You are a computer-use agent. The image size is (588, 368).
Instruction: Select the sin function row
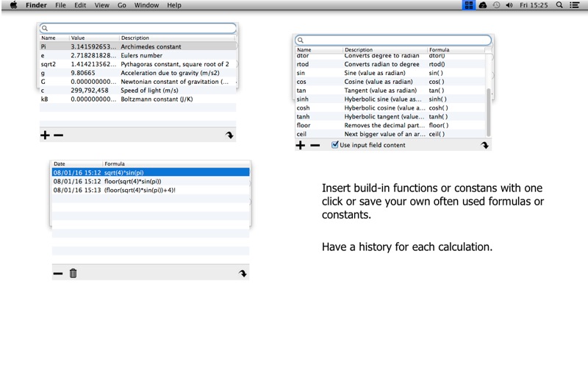(390, 73)
